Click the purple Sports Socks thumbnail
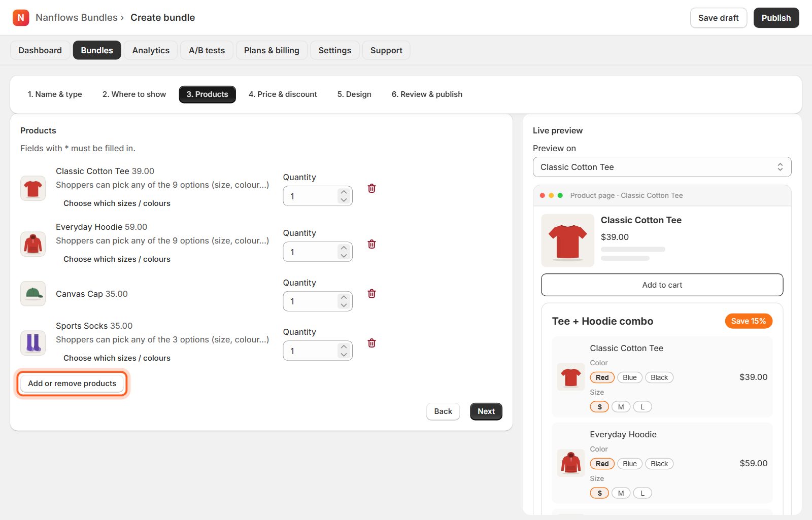Viewport: 812px width, 520px height. click(33, 343)
